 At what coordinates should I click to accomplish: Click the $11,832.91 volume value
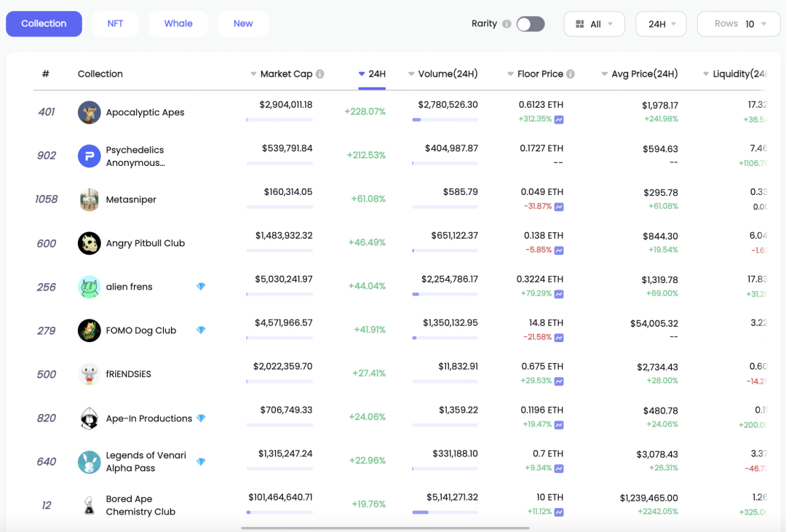pyautogui.click(x=458, y=367)
